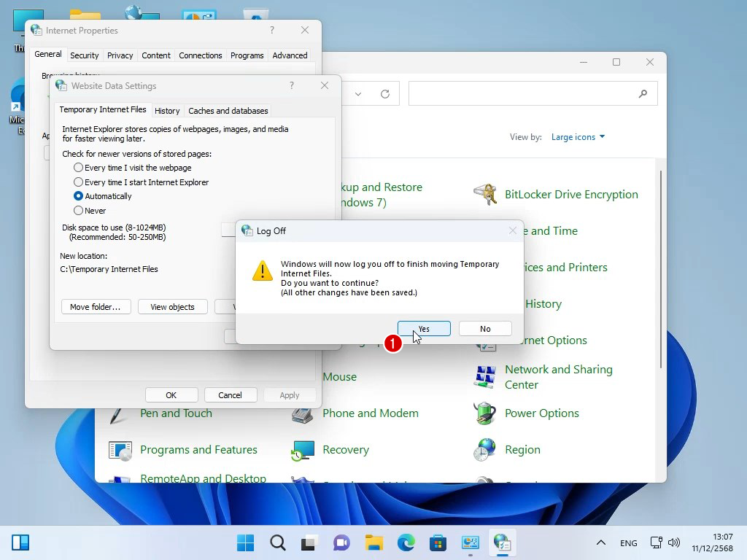Open the Recovery icon
Image resolution: width=747 pixels, height=560 pixels.
(303, 450)
